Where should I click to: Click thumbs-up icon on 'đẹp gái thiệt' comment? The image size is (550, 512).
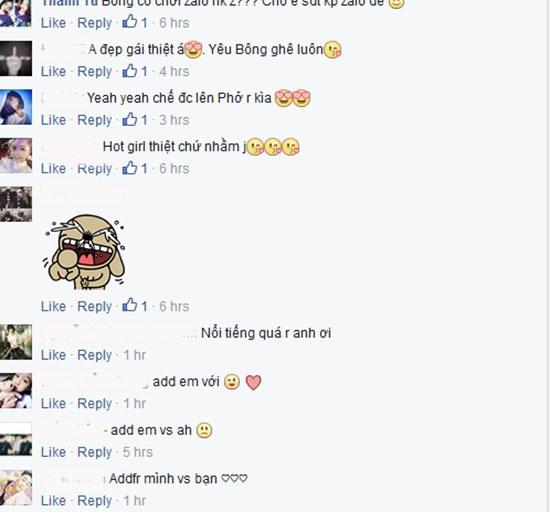point(129,70)
